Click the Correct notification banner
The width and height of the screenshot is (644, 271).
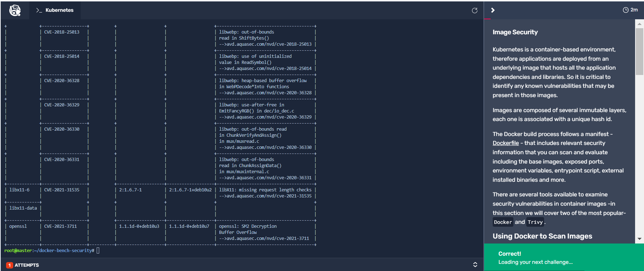[x=564, y=257]
